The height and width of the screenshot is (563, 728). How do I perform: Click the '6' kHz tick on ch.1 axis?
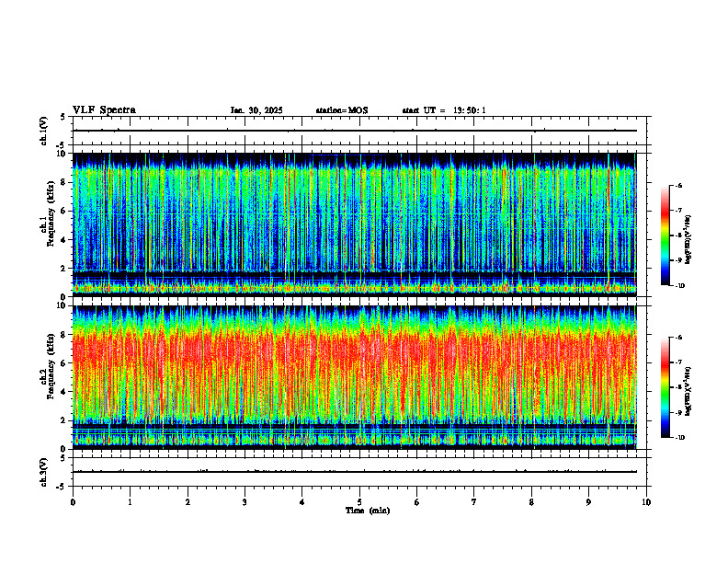pyautogui.click(x=64, y=211)
